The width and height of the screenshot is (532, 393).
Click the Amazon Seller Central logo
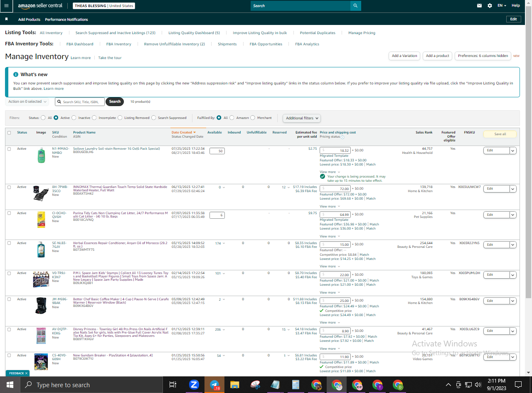pos(40,6)
